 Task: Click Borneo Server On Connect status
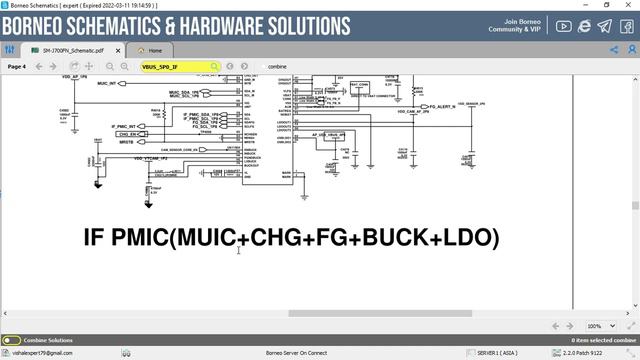tap(296, 353)
